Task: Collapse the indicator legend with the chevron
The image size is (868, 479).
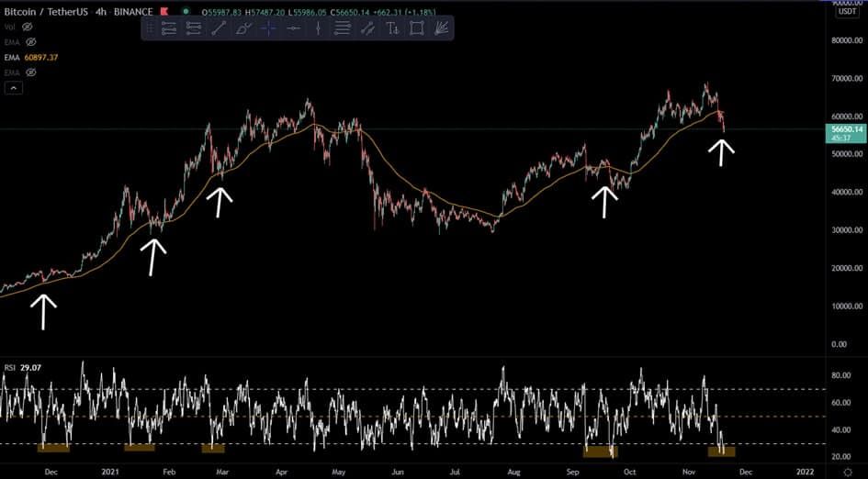Action: [14, 87]
